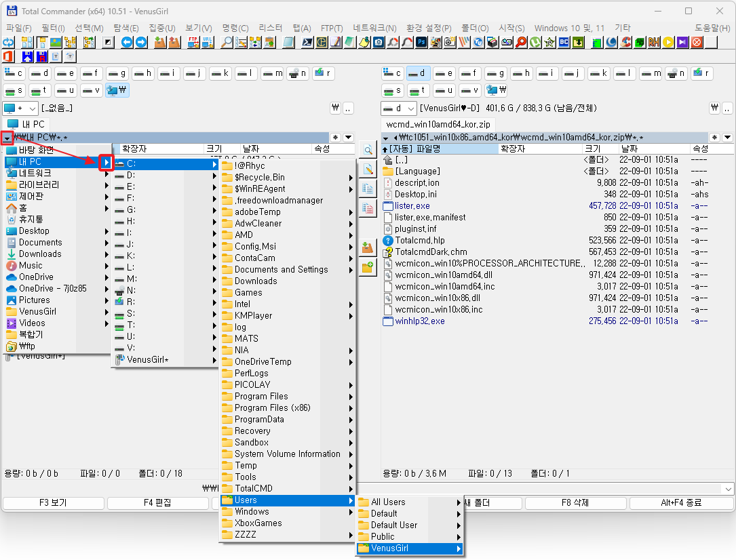Viewport: 736px width, 560px height.
Task: Click left panel directory history arrow button
Action: [348, 138]
